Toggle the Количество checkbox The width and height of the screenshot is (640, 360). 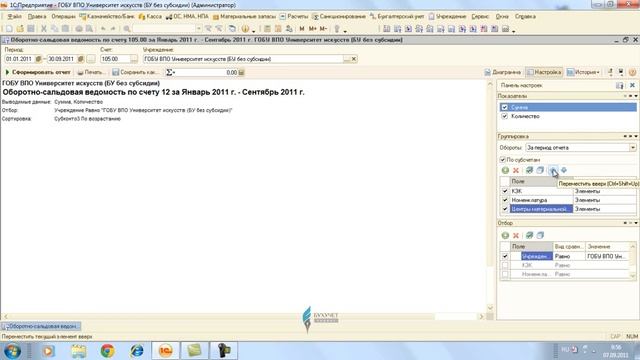[x=504, y=116]
